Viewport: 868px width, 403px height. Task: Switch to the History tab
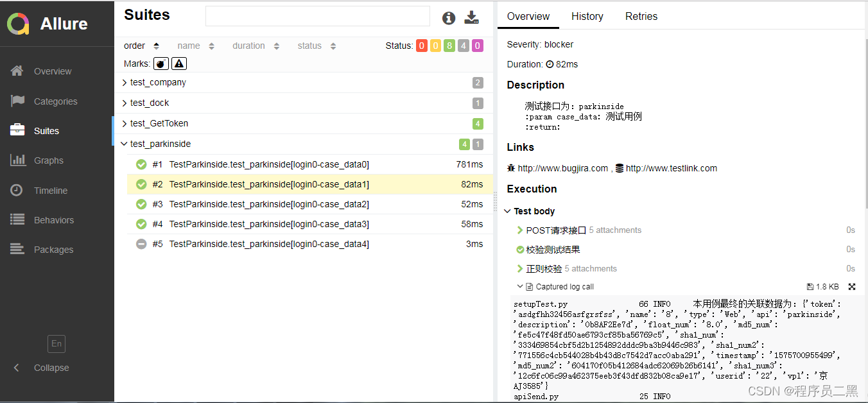pos(587,16)
